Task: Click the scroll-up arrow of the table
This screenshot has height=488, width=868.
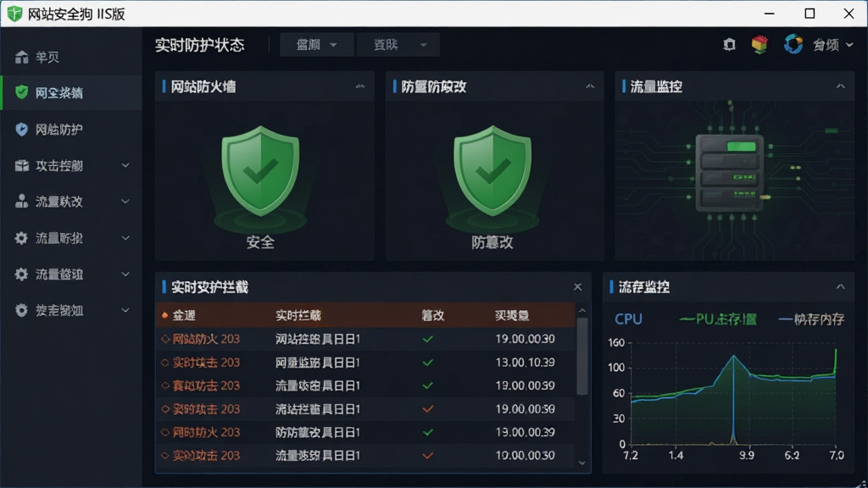Action: tap(581, 311)
